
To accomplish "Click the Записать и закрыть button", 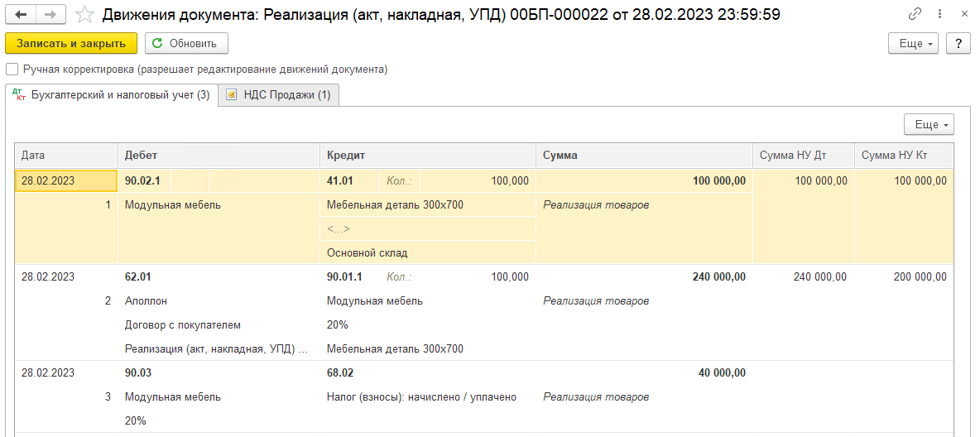I will click(x=70, y=43).
